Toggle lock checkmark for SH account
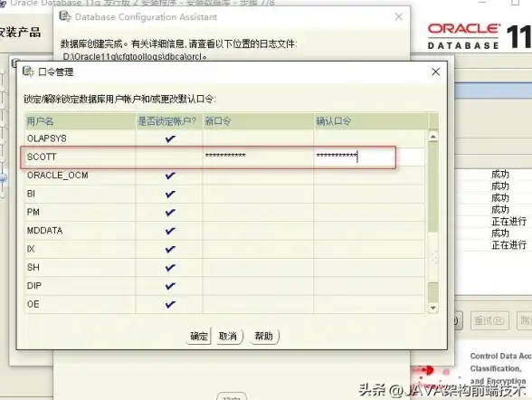 [170, 268]
